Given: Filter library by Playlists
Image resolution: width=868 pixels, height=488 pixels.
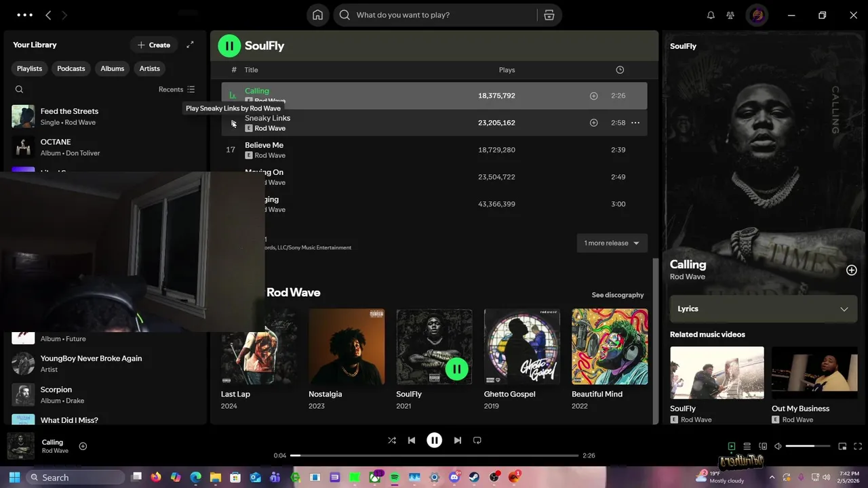Looking at the screenshot, I should point(29,68).
